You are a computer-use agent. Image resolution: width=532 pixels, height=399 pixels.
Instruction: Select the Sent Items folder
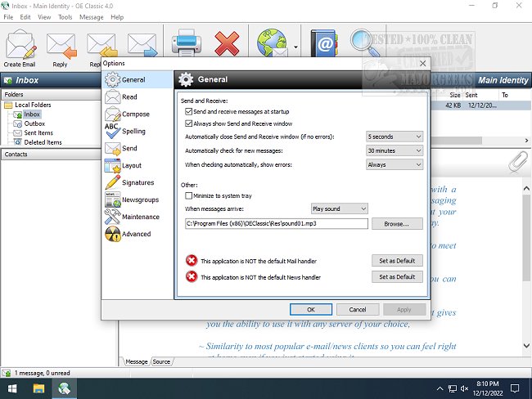pos(38,133)
